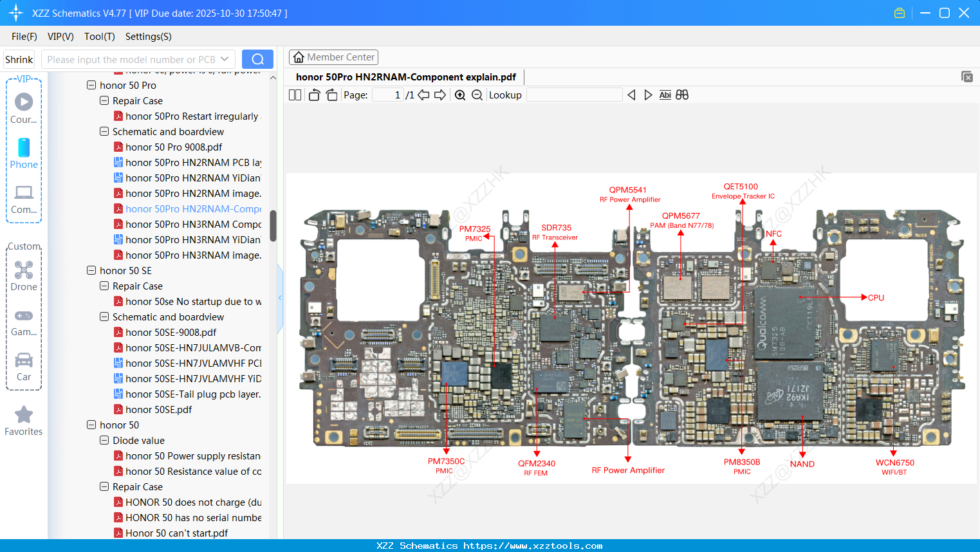Toggle the two-page split view icon
The image size is (980, 552).
(295, 95)
